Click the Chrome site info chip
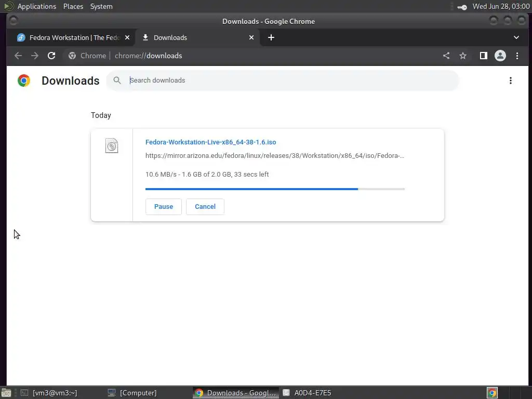Image resolution: width=532 pixels, height=399 pixels. [x=87, y=56]
